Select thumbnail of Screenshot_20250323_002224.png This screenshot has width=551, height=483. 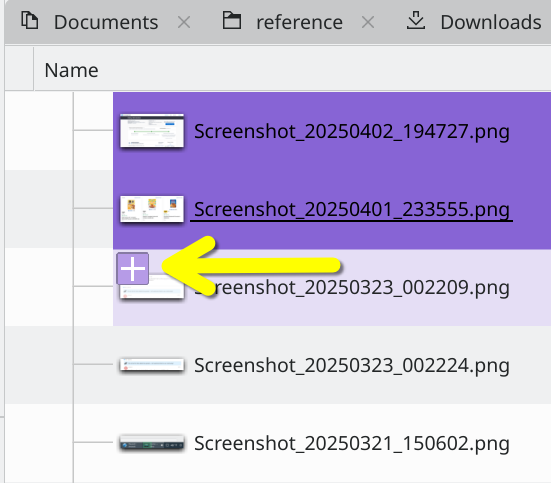pos(152,365)
